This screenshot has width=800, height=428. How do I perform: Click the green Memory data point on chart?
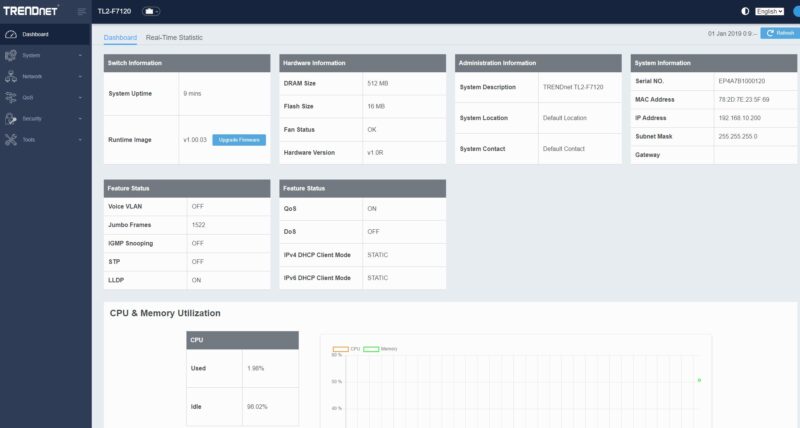(x=699, y=380)
